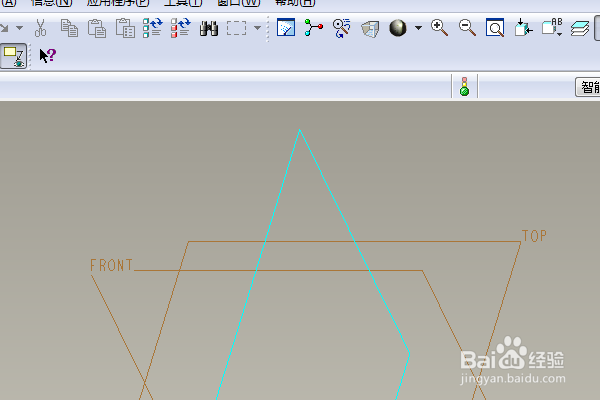Toggle orient mode magnifier icon
Screen dimensions: 600x400
(341, 28)
